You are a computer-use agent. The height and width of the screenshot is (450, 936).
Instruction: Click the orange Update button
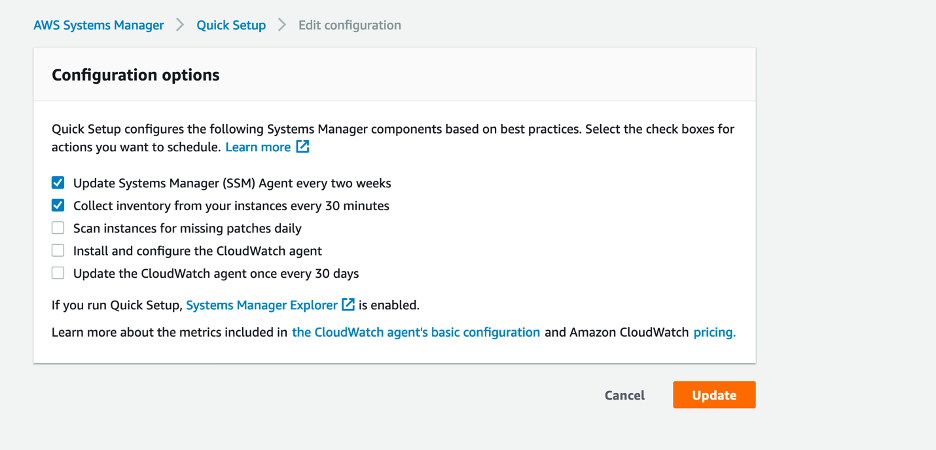pos(714,395)
